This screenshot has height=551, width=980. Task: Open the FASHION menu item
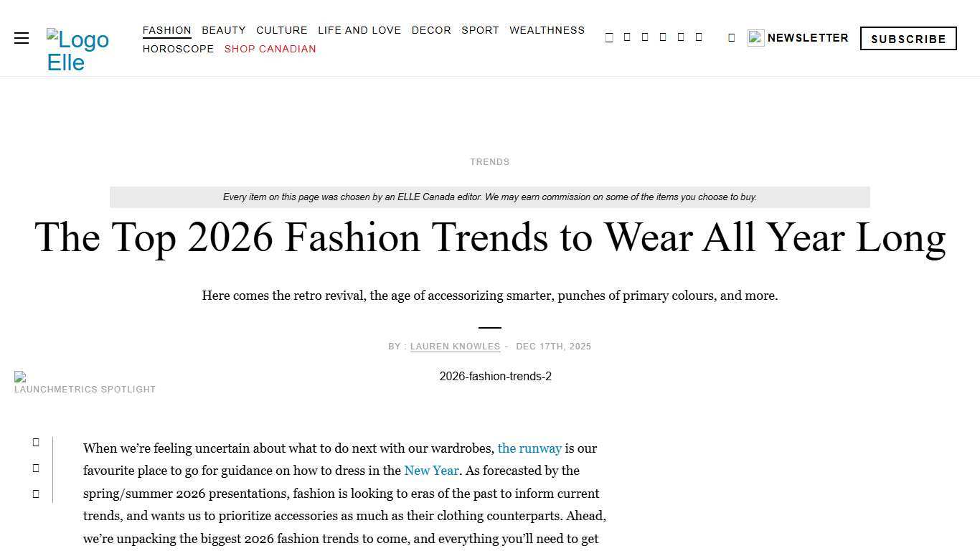pyautogui.click(x=166, y=30)
